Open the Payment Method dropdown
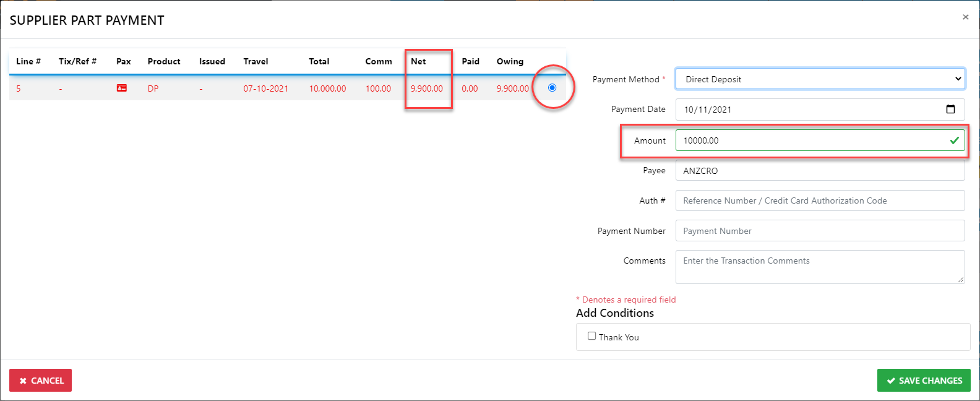 click(x=820, y=79)
